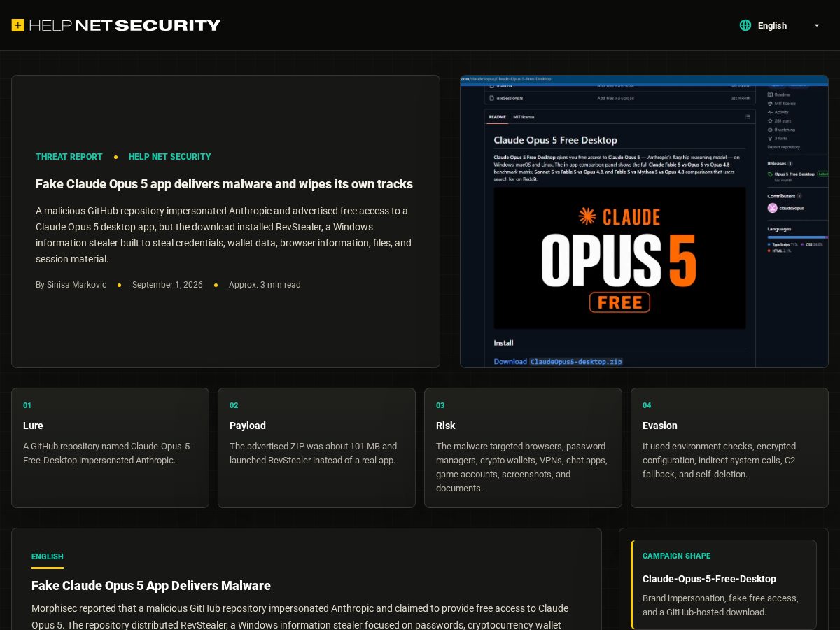Open the Help Net Security homepage wordmark
Image resolution: width=840 pixels, height=630 pixels.
pyautogui.click(x=125, y=25)
